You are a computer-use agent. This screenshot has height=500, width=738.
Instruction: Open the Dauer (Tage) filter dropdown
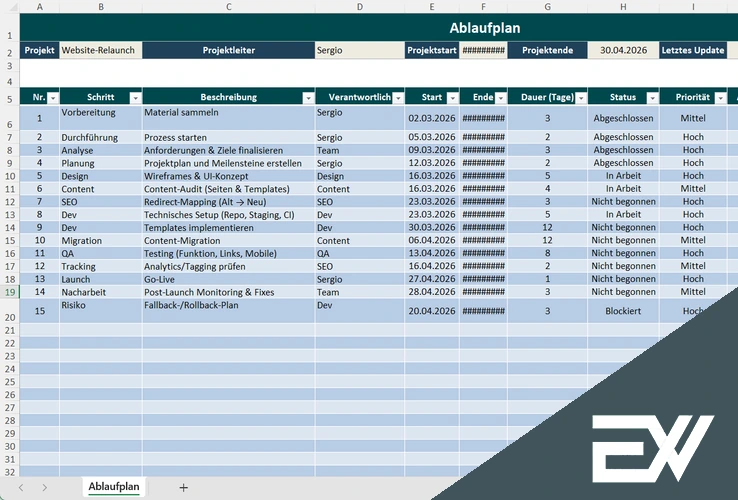(579, 98)
